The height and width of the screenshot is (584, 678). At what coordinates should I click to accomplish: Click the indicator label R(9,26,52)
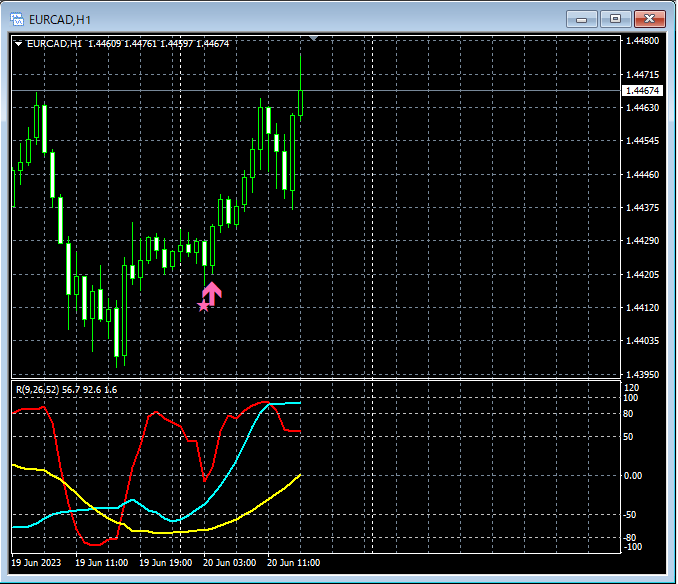pyautogui.click(x=37, y=389)
